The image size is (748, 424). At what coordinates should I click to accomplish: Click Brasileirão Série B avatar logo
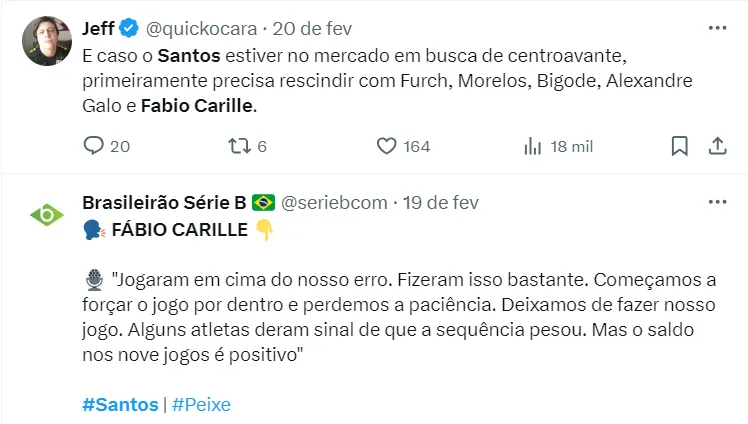(x=46, y=214)
